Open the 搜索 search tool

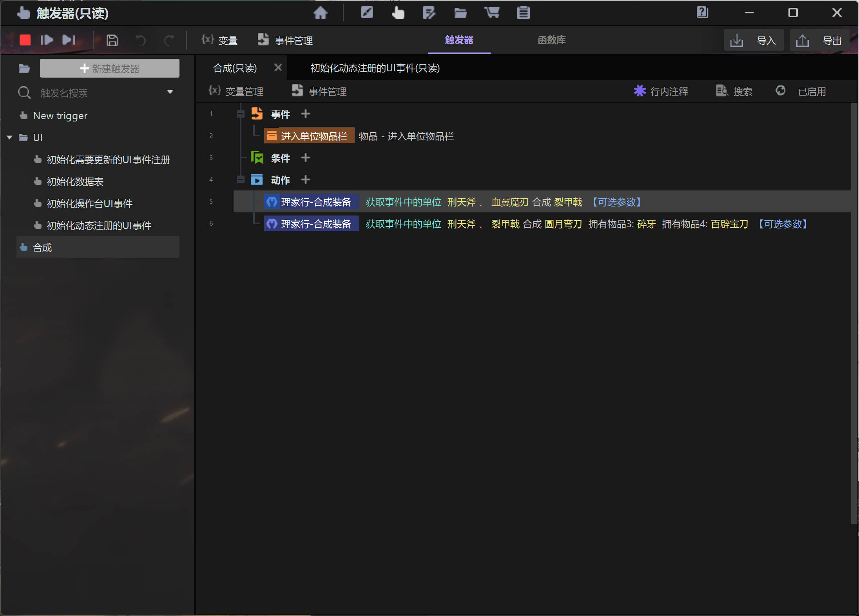point(734,91)
